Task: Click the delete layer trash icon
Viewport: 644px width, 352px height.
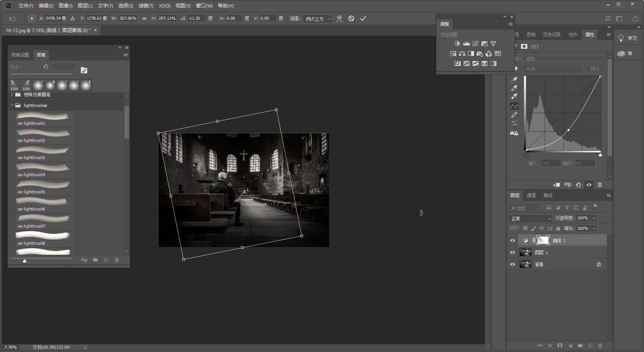Action: 600,346
